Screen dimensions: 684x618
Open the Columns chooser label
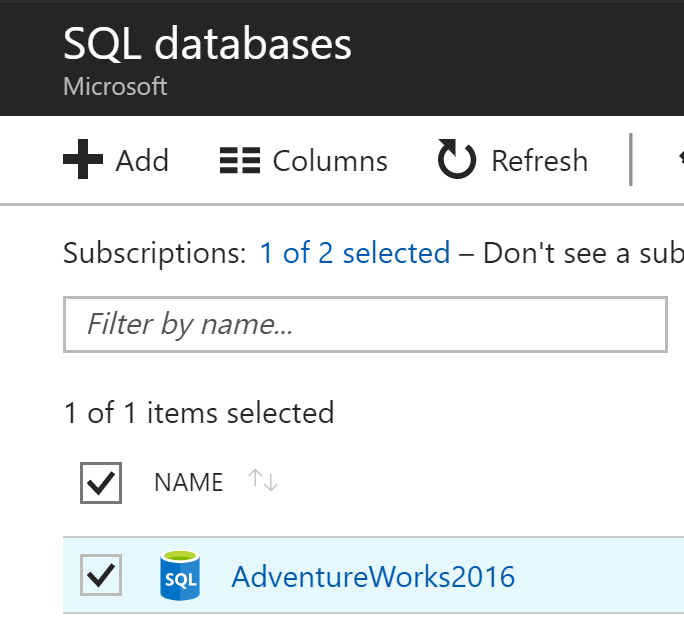330,161
